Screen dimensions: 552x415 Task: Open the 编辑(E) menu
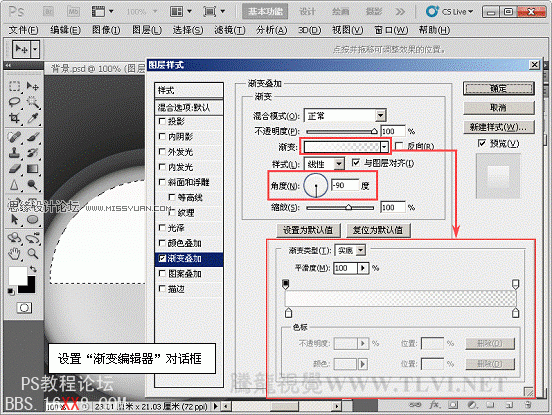coord(65,30)
